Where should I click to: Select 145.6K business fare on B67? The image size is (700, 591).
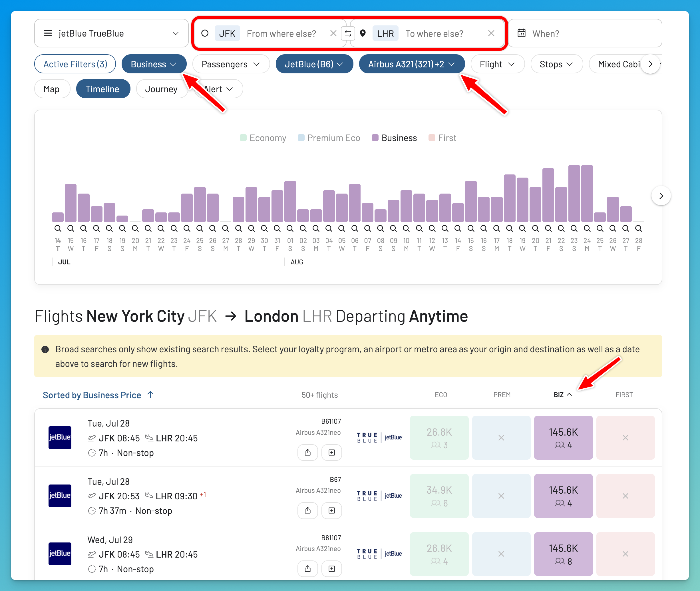[x=563, y=496]
